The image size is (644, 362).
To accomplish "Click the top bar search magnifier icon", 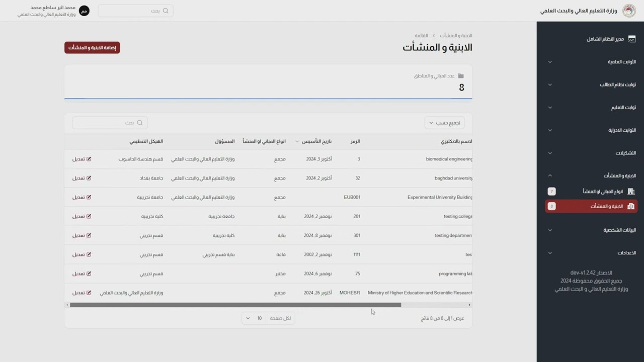I will (x=166, y=11).
